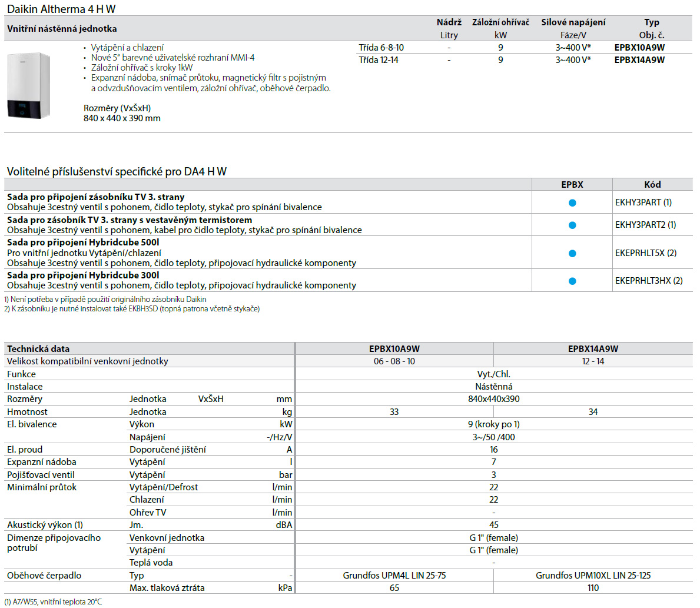Click the Technická data table header
700x608 pixels.
pyautogui.click(x=38, y=348)
